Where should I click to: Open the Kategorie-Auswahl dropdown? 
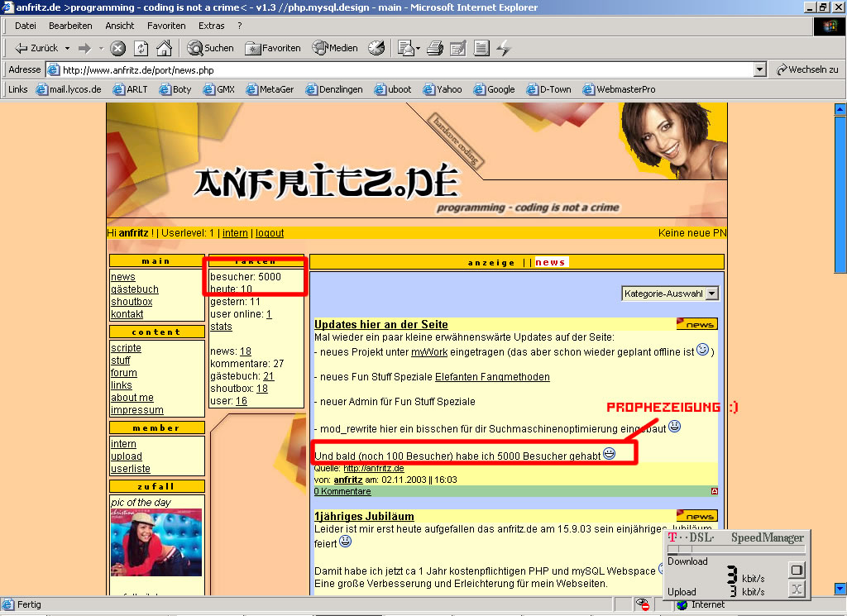coord(670,294)
